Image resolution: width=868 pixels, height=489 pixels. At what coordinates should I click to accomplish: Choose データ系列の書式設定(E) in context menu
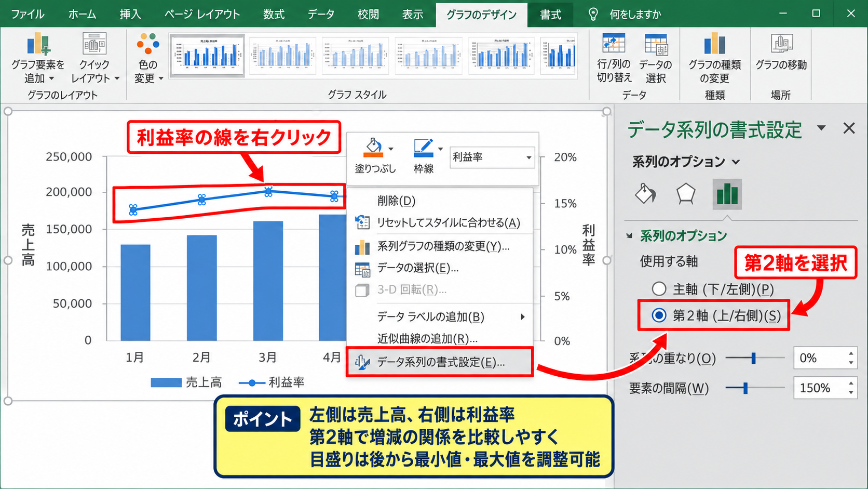tap(440, 362)
